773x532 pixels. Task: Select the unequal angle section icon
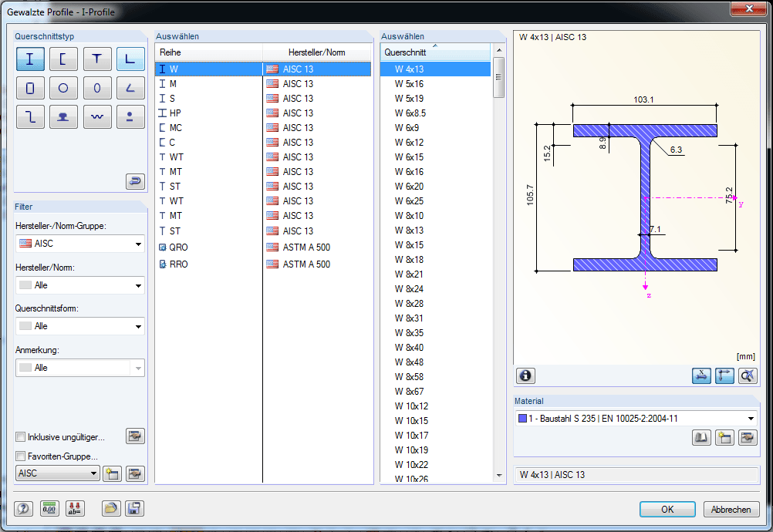point(130,88)
